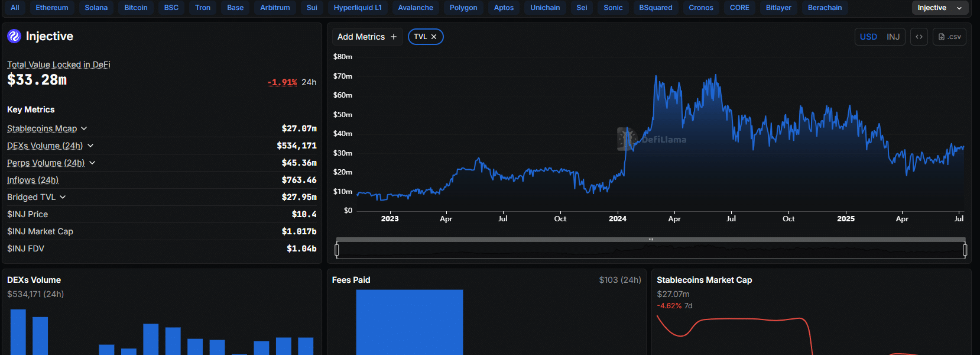Select the Ethereum chain tab
The image size is (980, 355).
tap(52, 8)
